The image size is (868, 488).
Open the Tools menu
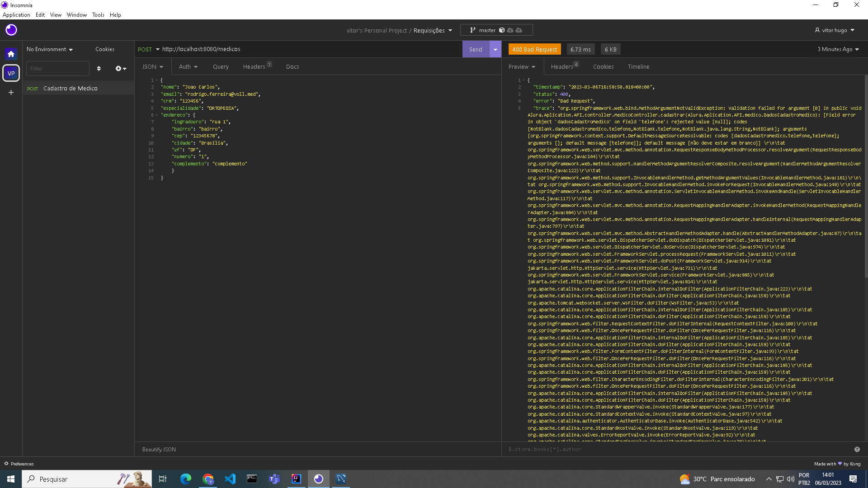(98, 15)
